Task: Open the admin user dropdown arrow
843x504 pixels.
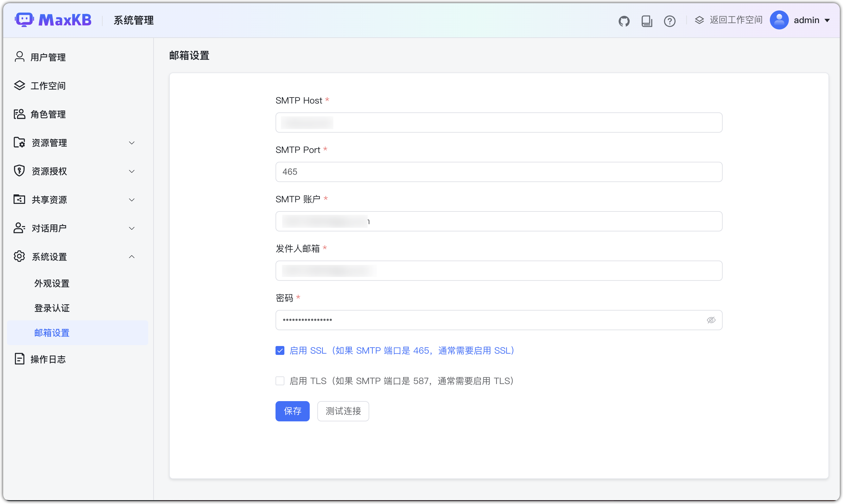Action: [827, 21]
